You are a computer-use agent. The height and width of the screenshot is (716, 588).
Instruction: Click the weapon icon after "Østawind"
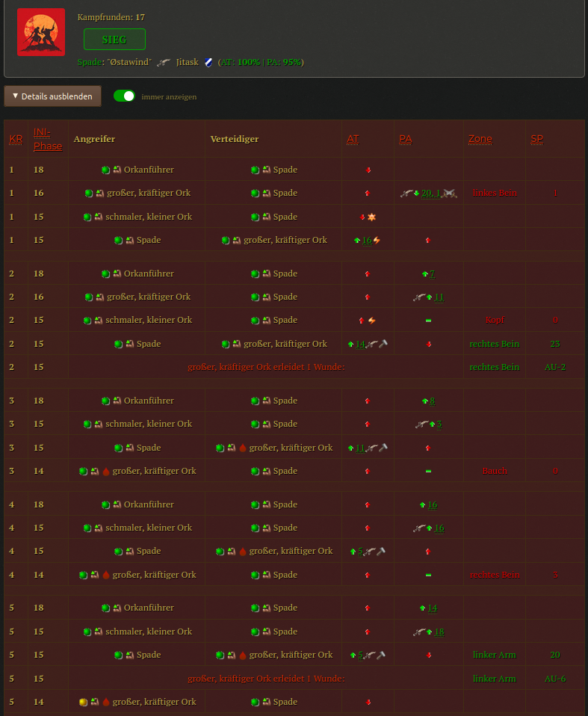coord(164,63)
